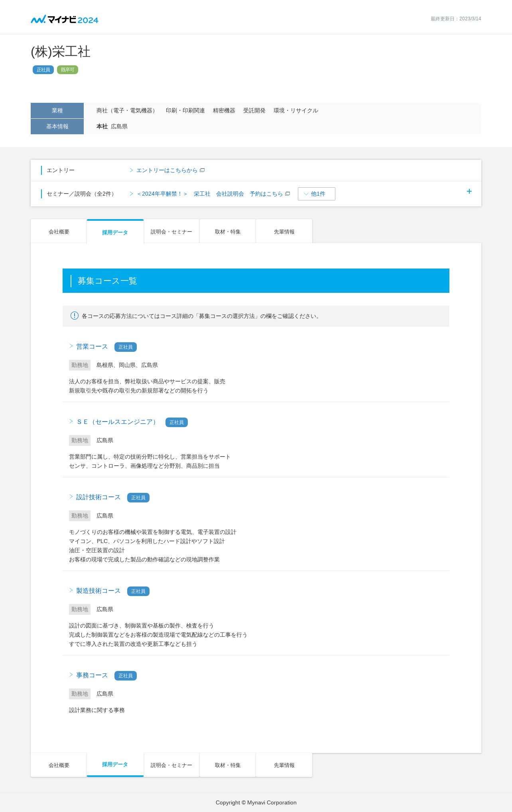Click the 業種 header cell
This screenshot has width=512, height=812.
(x=57, y=110)
